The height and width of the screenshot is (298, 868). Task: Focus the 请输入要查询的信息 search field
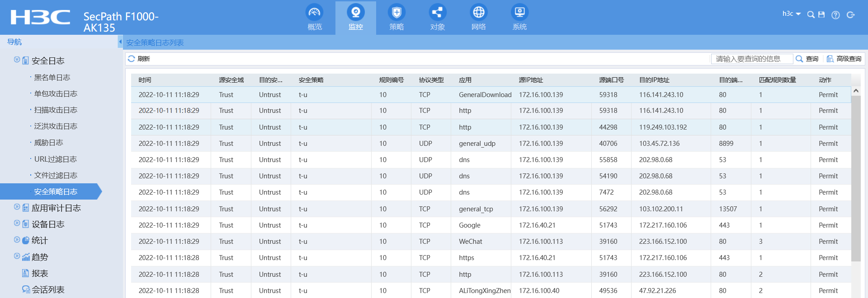(752, 59)
